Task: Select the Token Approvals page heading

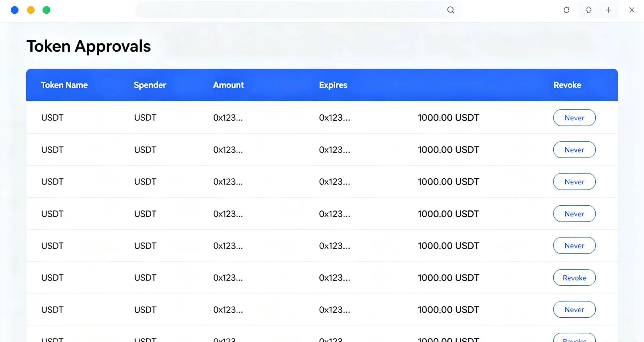Action: coord(89,47)
